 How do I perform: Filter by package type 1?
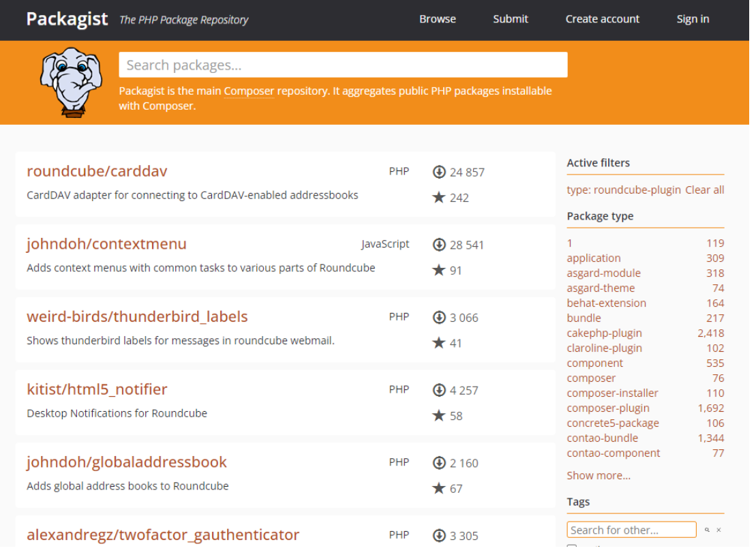coord(569,243)
